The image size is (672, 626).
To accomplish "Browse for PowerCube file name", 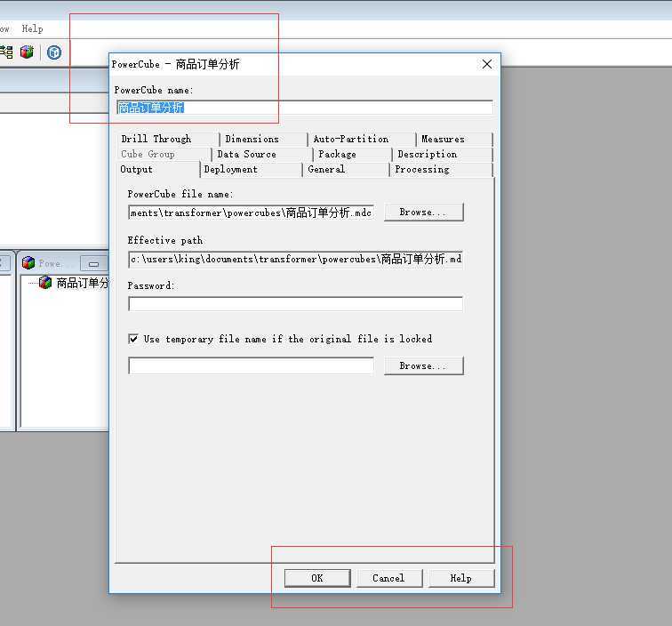I will [423, 213].
